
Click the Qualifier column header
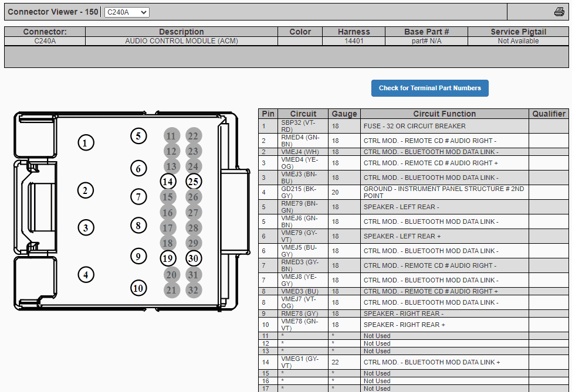(549, 114)
